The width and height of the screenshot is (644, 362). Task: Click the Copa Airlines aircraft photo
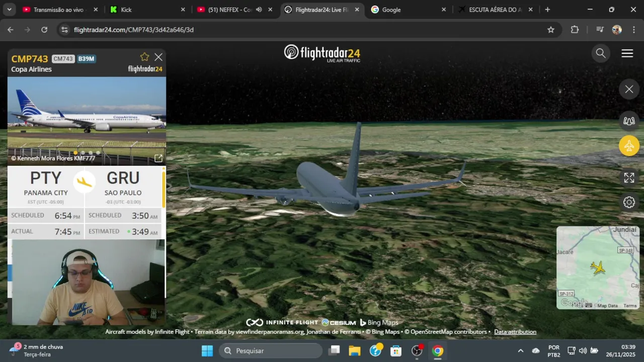[x=87, y=121]
